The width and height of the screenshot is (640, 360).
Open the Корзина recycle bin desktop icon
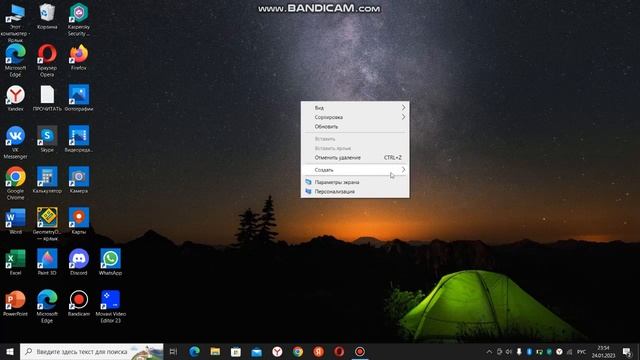coord(47,16)
